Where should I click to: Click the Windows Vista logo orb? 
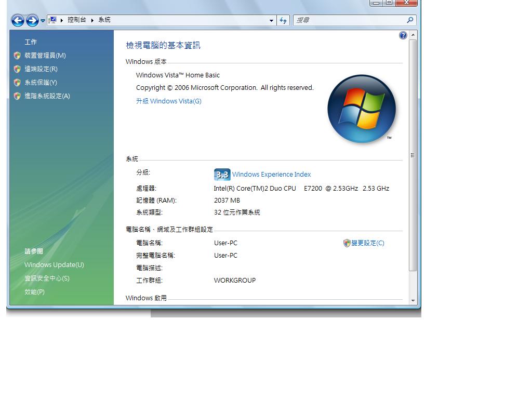tap(362, 109)
